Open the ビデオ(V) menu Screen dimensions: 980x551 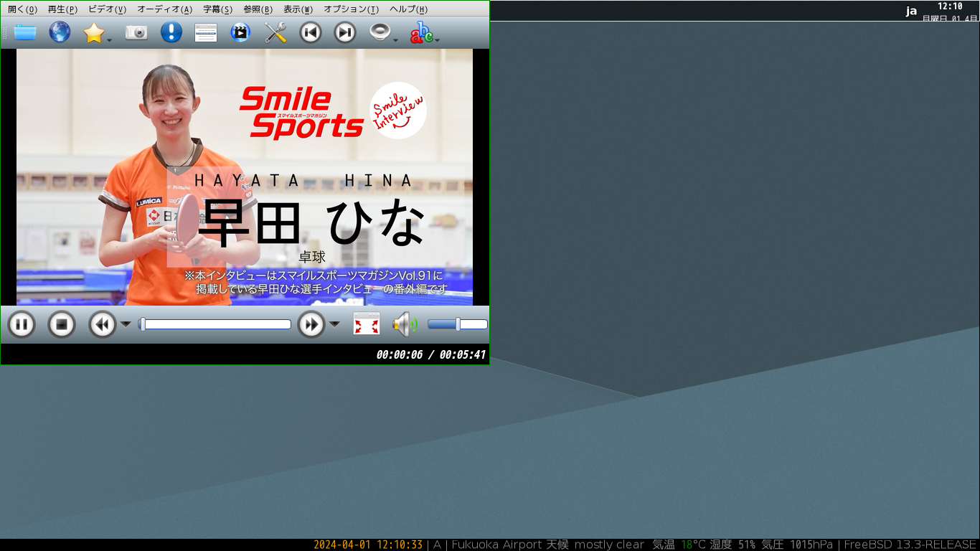coord(107,9)
